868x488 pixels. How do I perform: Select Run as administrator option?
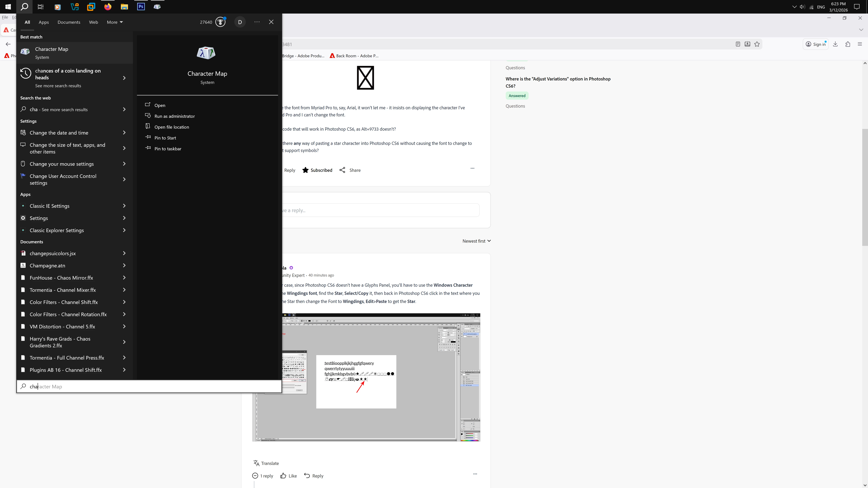pos(174,116)
